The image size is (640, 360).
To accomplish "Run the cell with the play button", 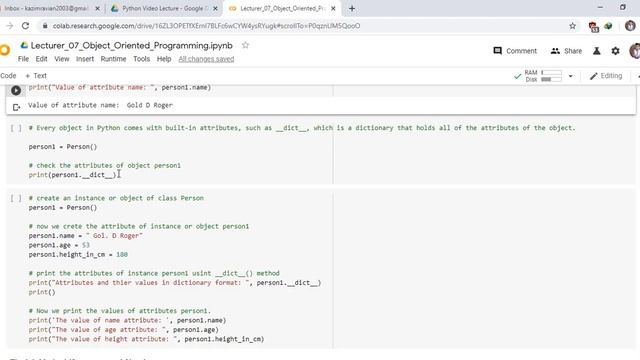I will pos(16,90).
